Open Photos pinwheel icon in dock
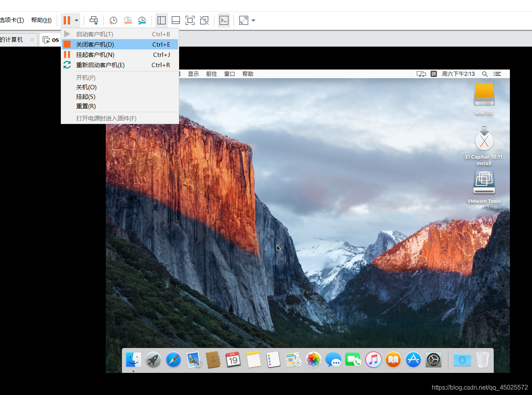 [314, 360]
